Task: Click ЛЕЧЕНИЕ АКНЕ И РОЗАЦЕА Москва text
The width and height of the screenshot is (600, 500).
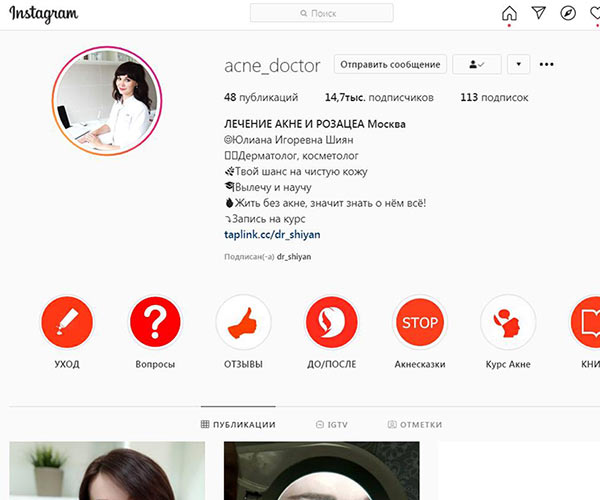Action: 315,124
